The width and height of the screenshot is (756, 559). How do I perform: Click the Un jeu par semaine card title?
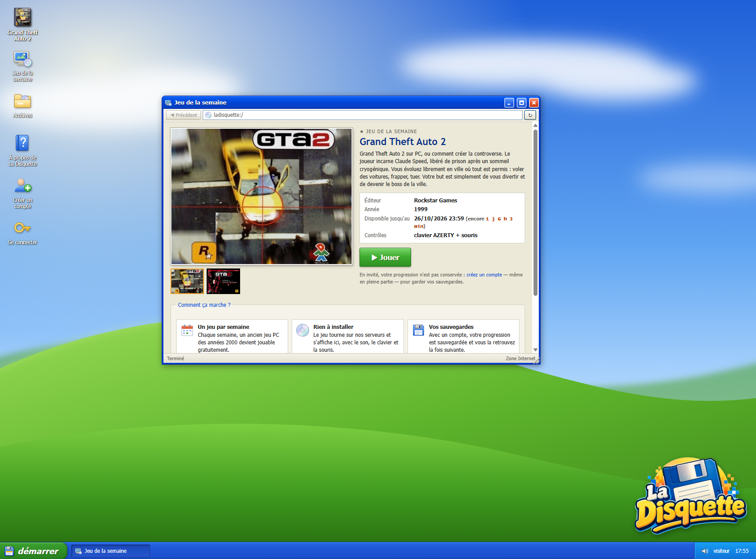click(x=223, y=327)
